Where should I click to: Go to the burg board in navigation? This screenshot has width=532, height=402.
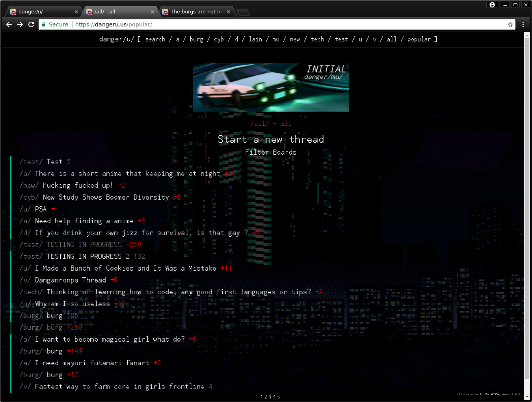click(197, 39)
